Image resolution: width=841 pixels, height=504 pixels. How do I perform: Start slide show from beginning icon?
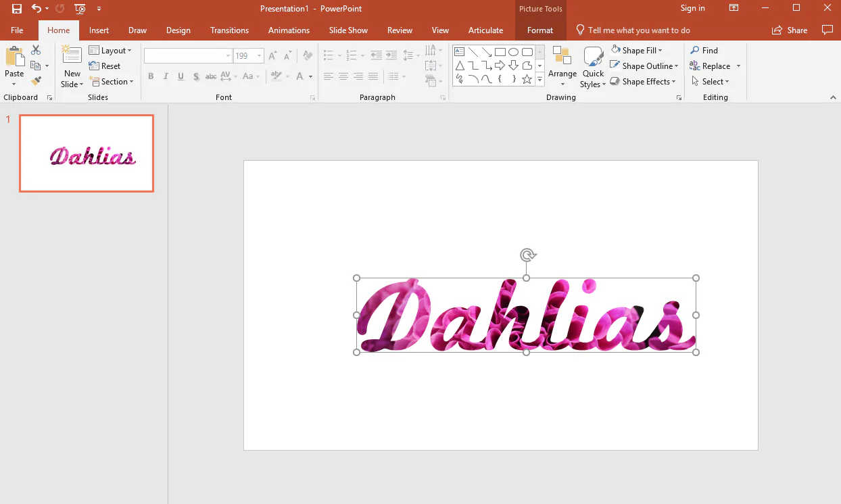[80, 9]
